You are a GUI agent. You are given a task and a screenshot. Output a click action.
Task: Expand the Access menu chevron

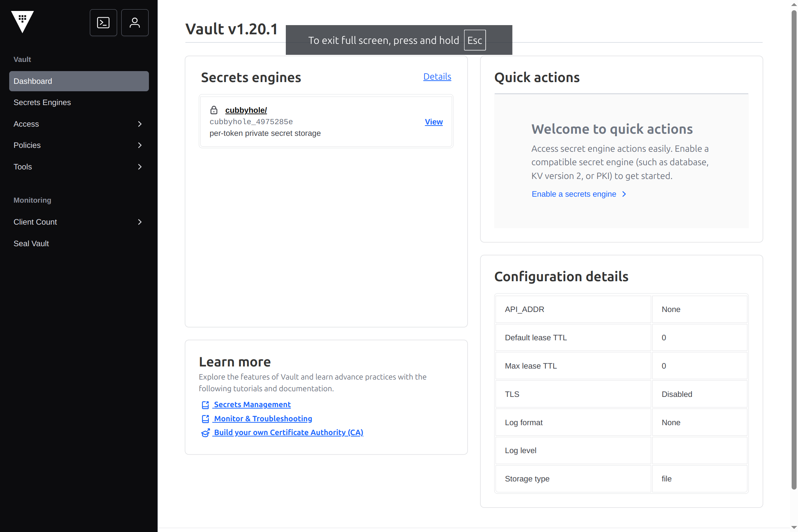[x=140, y=124]
